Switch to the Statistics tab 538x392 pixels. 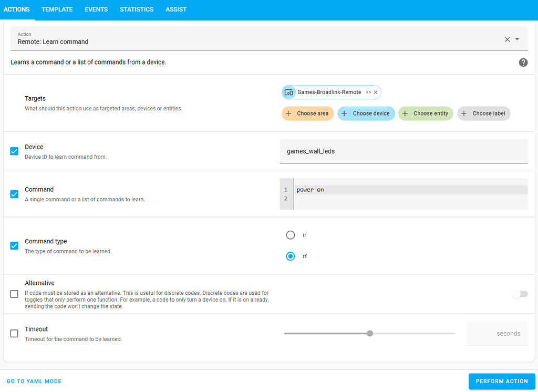[137, 9]
